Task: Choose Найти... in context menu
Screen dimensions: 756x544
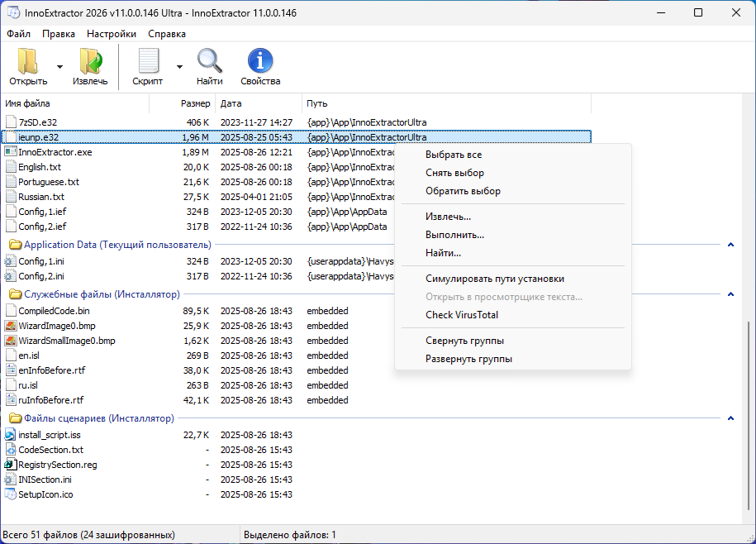Action: (513, 253)
